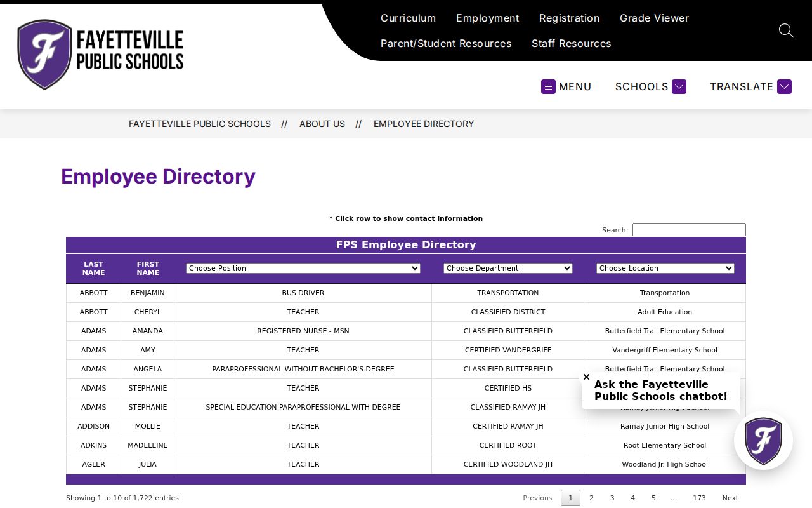Open the Choose Location dropdown
The width and height of the screenshot is (812, 508).
tap(665, 268)
